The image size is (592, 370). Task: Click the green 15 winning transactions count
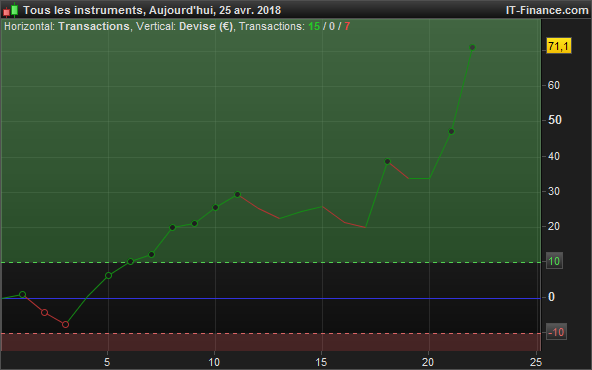click(x=314, y=26)
